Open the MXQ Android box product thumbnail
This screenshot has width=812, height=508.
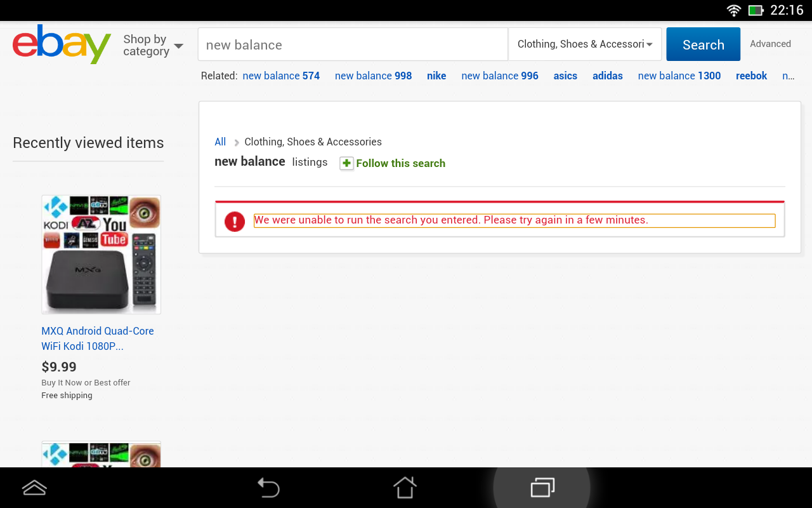coord(101,254)
